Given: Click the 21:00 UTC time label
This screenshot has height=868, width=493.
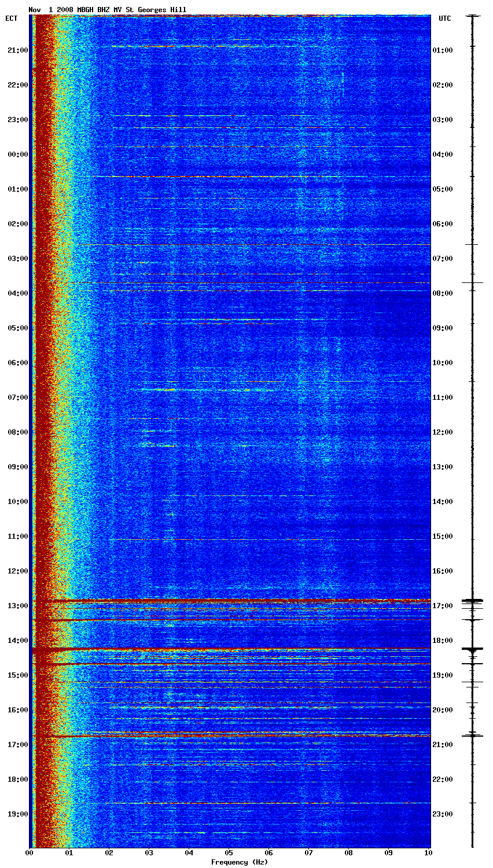Looking at the screenshot, I should 443,745.
